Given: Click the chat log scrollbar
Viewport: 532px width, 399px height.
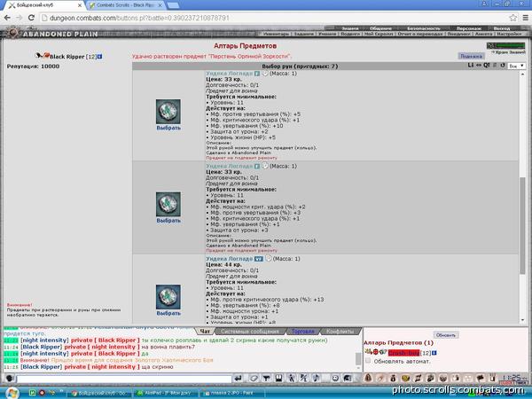Looking at the screenshot, I should (358, 357).
